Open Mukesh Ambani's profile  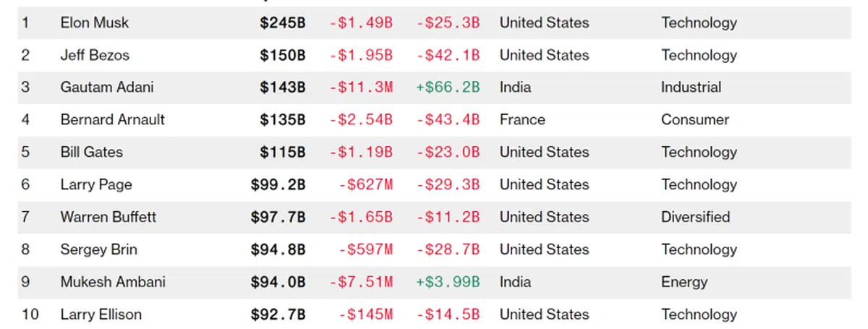point(113,282)
